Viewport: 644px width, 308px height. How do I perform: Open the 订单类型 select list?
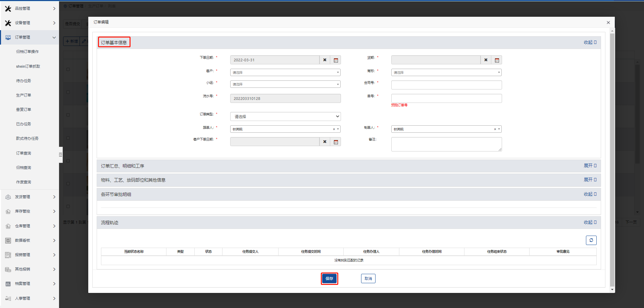[x=285, y=117]
